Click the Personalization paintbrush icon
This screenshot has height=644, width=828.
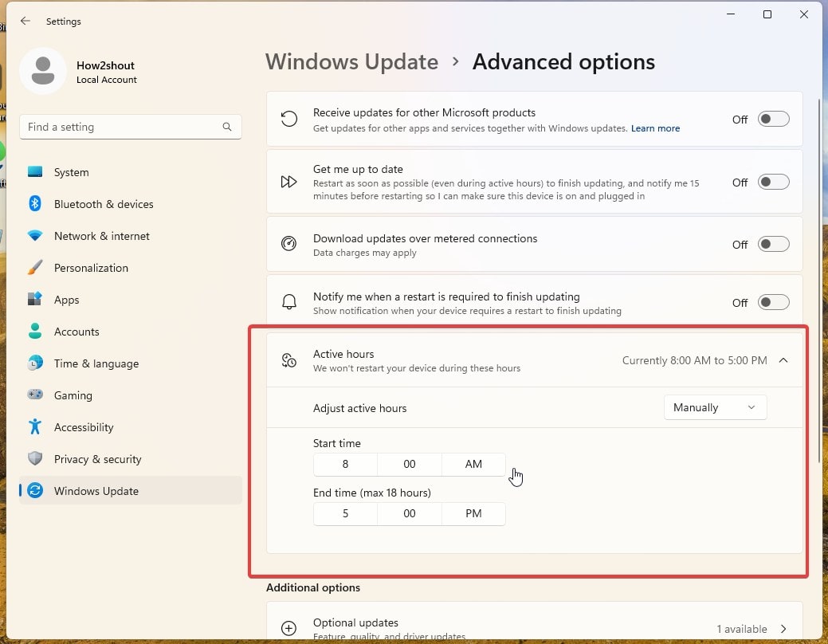pyautogui.click(x=35, y=268)
